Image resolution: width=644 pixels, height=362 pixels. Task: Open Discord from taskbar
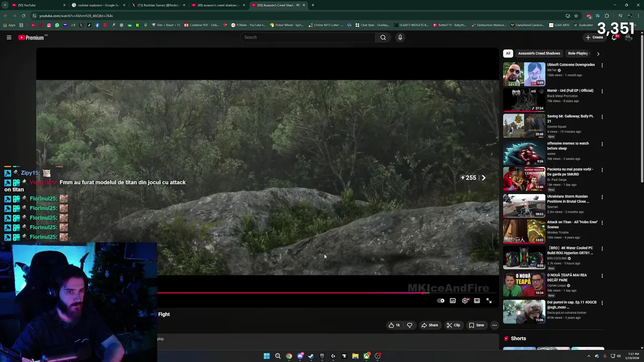[300, 356]
